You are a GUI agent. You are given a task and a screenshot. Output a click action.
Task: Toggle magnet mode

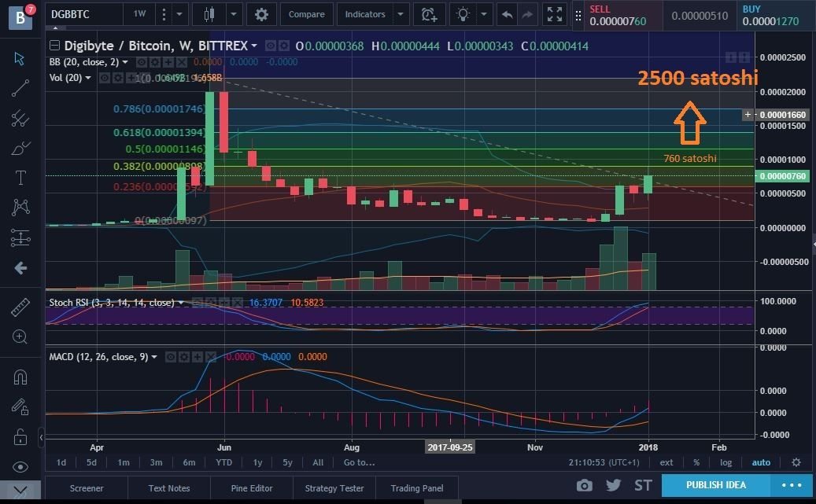(20, 377)
